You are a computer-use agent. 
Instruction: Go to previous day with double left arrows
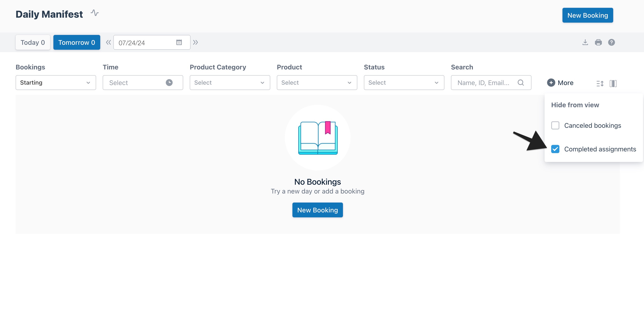(108, 42)
